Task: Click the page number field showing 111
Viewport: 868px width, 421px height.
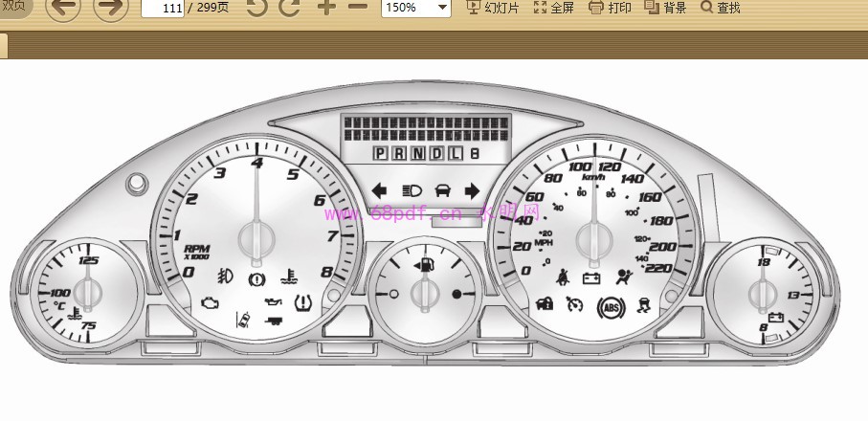Action: click(163, 9)
